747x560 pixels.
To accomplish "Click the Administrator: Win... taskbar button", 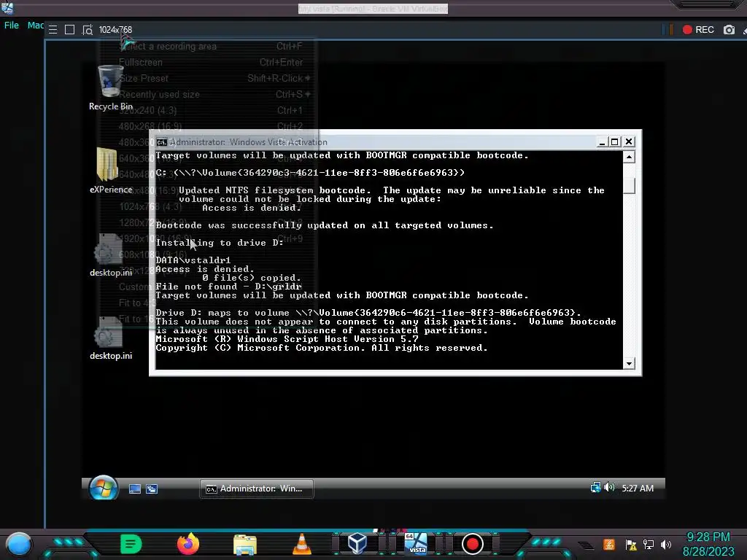I will pos(256,489).
